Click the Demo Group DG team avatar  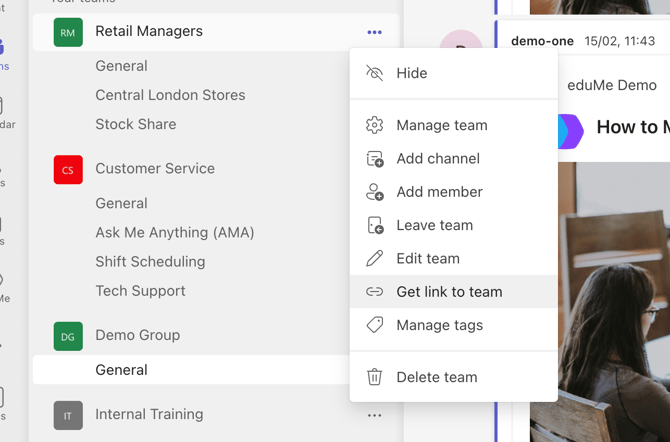[x=68, y=337]
